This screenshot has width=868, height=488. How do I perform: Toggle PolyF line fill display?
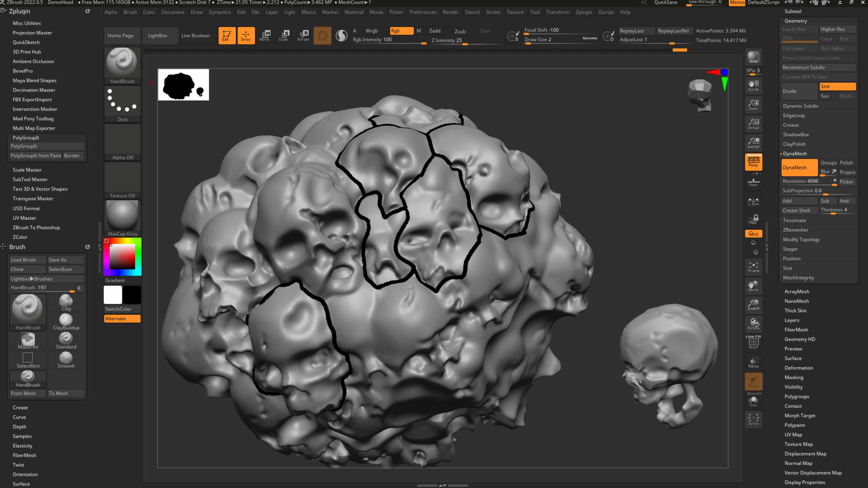pos(753,343)
